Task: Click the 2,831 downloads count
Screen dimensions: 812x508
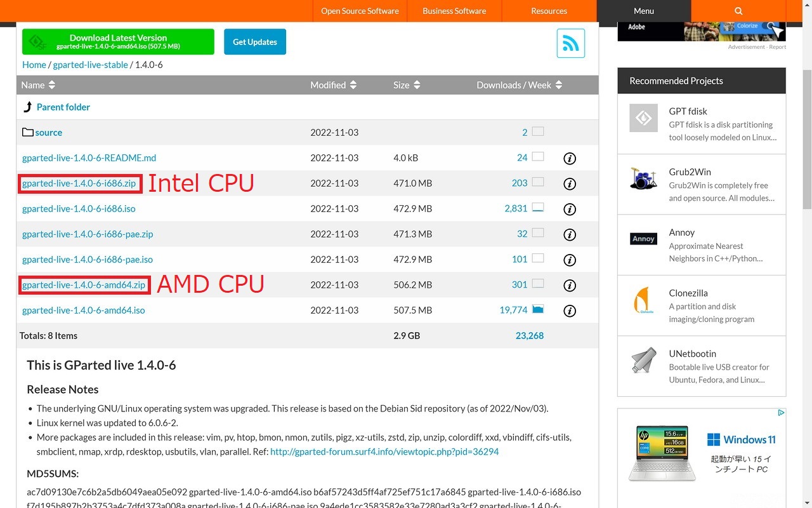Action: (516, 209)
